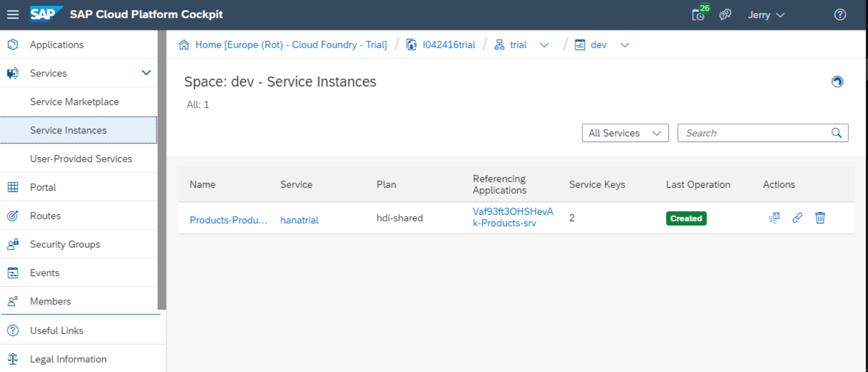Image resolution: width=868 pixels, height=372 pixels.
Task: Open Events in the sidebar
Action: pyautogui.click(x=78, y=273)
